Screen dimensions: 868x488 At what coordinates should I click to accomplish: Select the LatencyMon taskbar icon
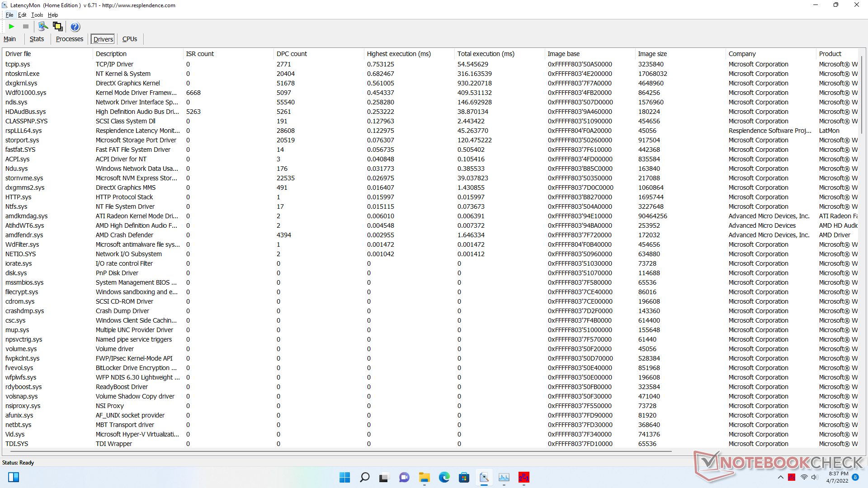point(484,477)
